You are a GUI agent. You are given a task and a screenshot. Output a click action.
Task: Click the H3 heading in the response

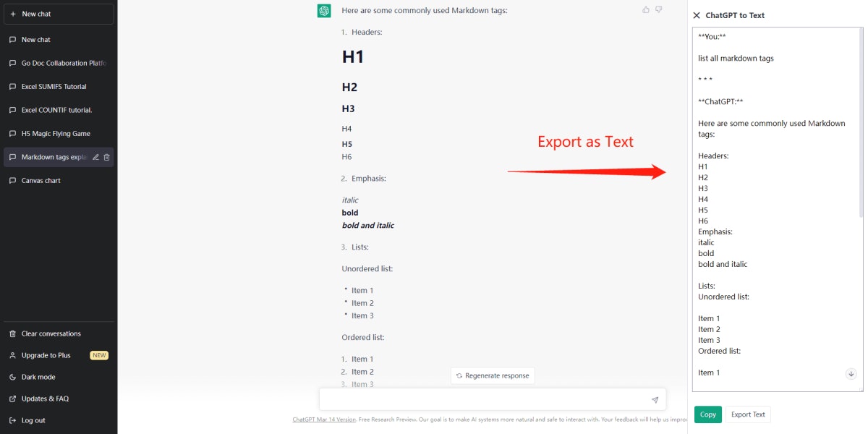click(x=348, y=109)
